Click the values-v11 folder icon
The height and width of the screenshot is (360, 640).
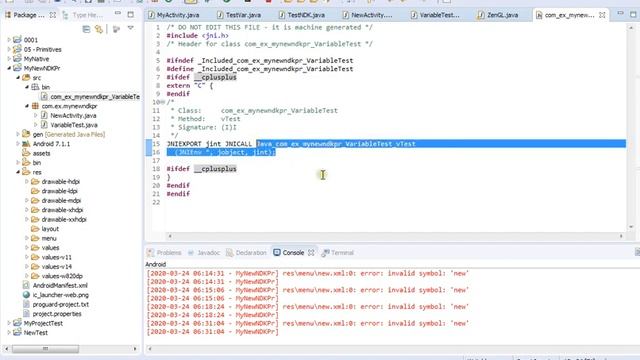point(35,257)
